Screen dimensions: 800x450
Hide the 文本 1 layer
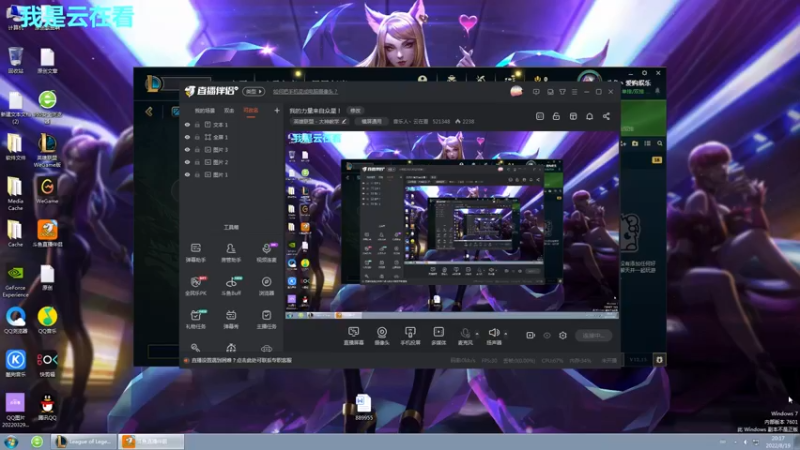pos(187,124)
